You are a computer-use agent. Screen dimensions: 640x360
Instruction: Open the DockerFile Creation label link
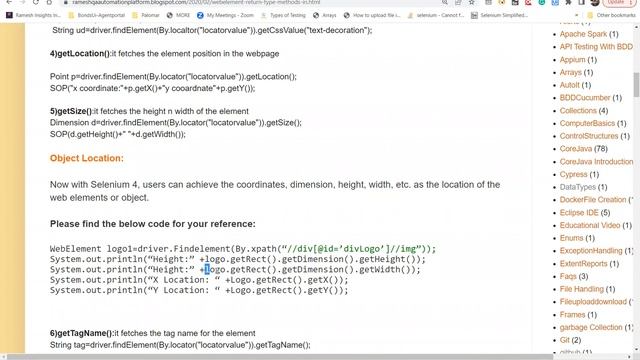point(593,200)
